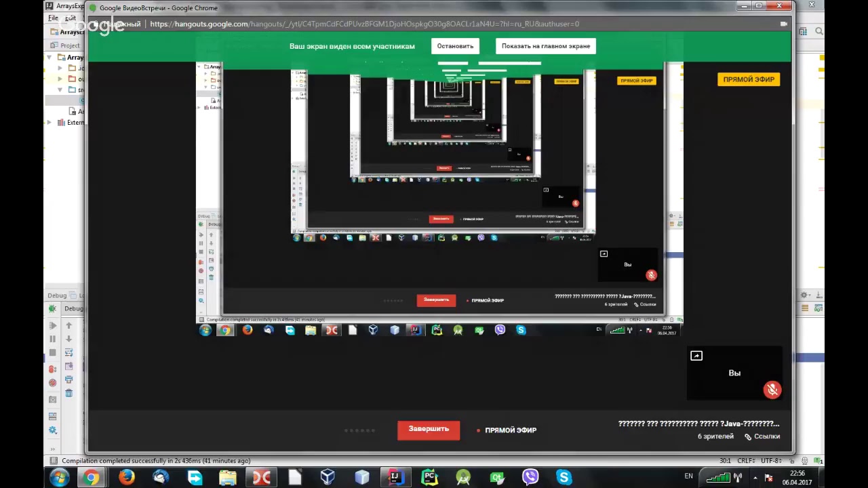Click the Clear All trash icon in Debug console
The width and height of the screenshot is (868, 488).
68,393
